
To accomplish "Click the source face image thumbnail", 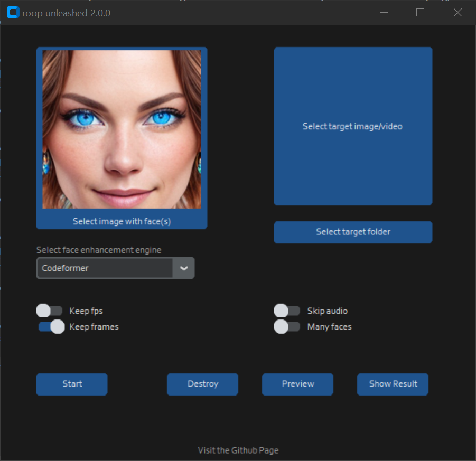I will pos(122,129).
